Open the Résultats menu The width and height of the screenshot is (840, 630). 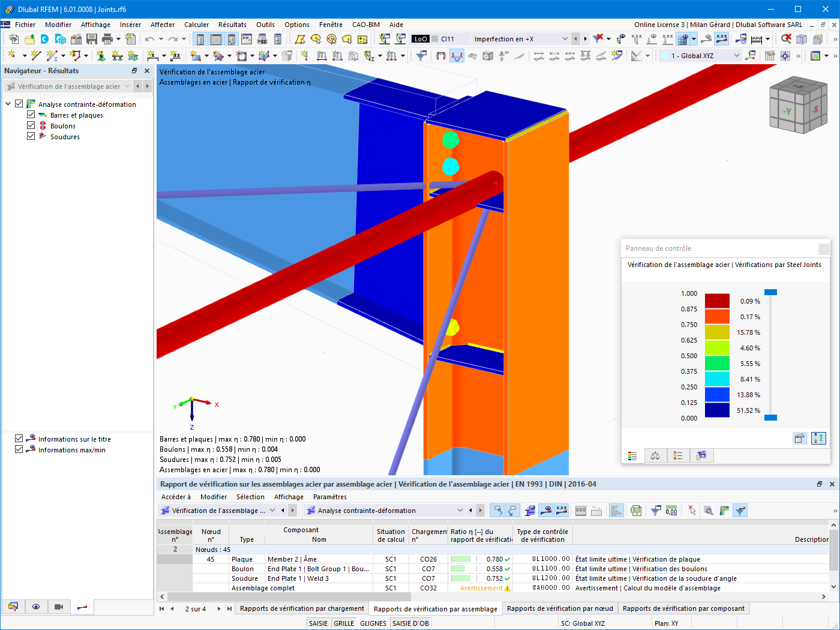232,25
